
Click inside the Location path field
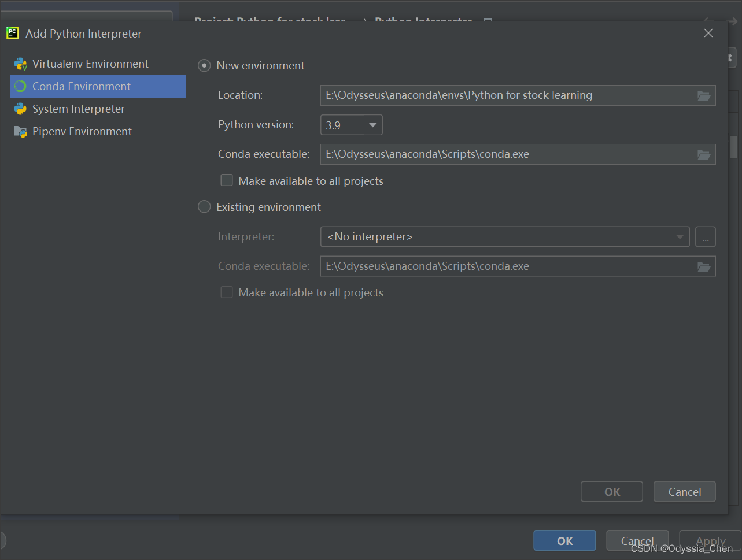click(492, 95)
